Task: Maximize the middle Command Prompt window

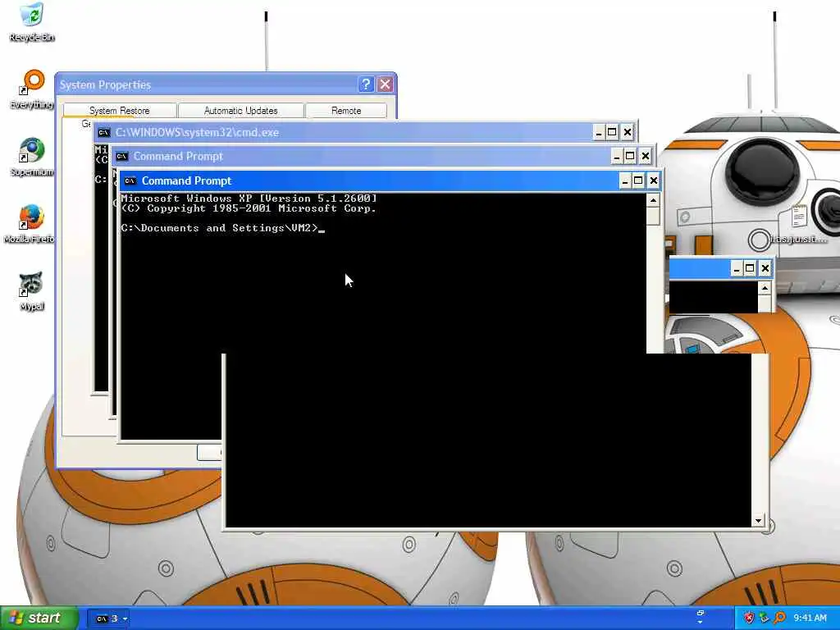Action: (630, 157)
